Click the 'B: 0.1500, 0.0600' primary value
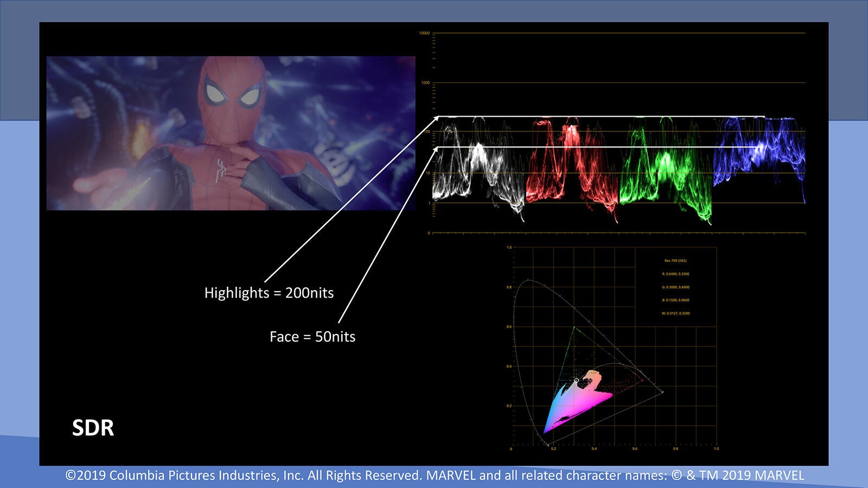The image size is (868, 488). click(675, 300)
